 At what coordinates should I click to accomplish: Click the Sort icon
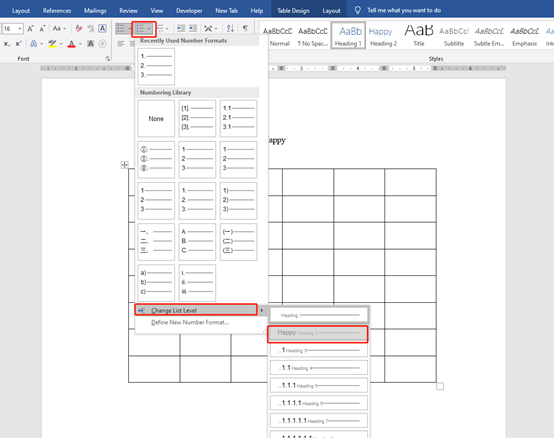point(230,28)
